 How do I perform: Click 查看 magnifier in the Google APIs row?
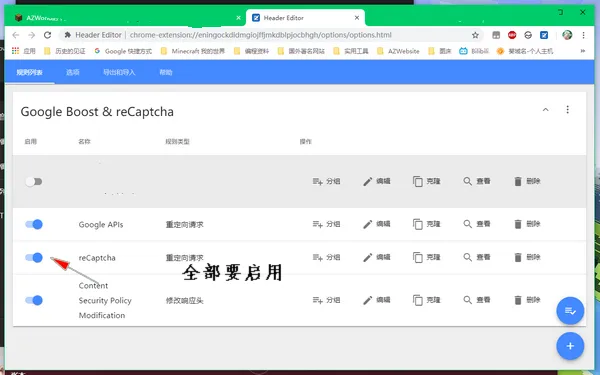point(476,224)
